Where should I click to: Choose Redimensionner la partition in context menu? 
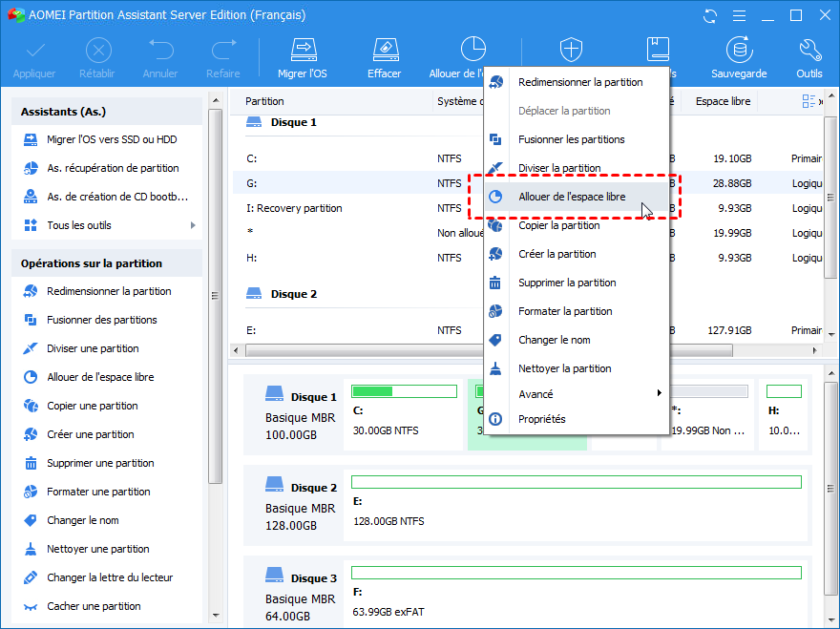[577, 82]
